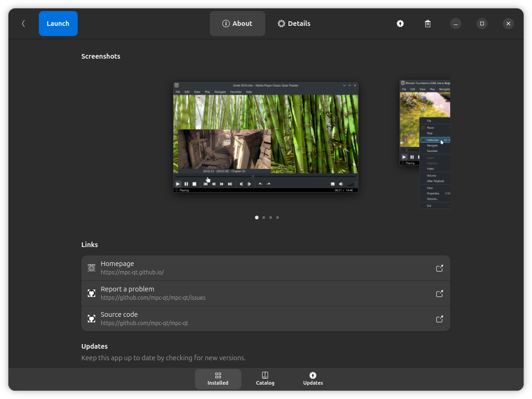This screenshot has width=532, height=399.
Task: Switch to the Catalog view in bottom bar
Action: [x=265, y=379]
